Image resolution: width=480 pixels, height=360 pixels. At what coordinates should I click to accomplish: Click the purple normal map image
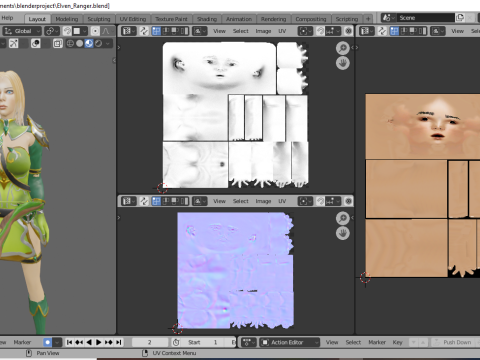click(235, 271)
